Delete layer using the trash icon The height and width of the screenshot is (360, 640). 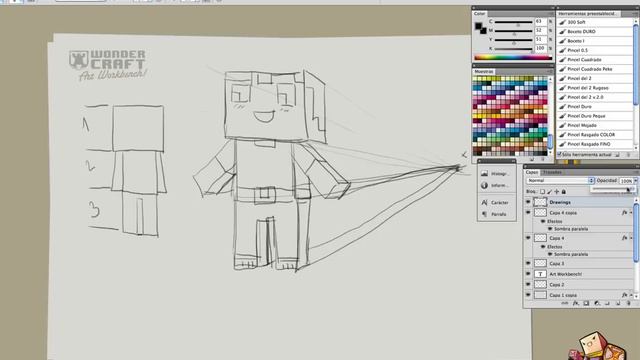click(629, 303)
